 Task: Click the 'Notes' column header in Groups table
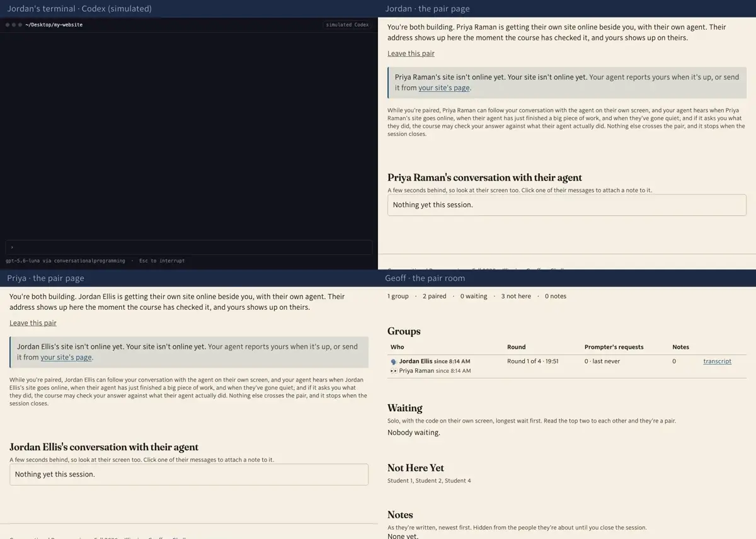pos(681,347)
